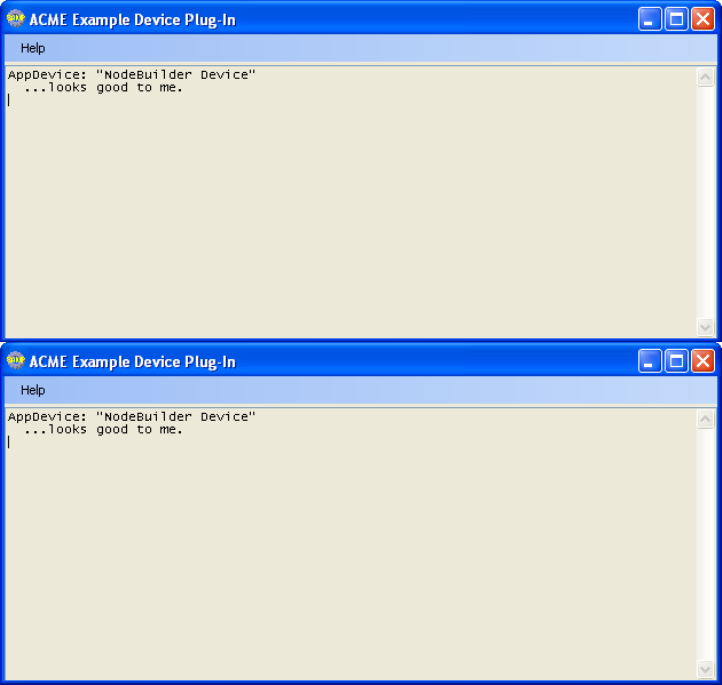Maximize the lower ACME Plug-In window

[676, 361]
